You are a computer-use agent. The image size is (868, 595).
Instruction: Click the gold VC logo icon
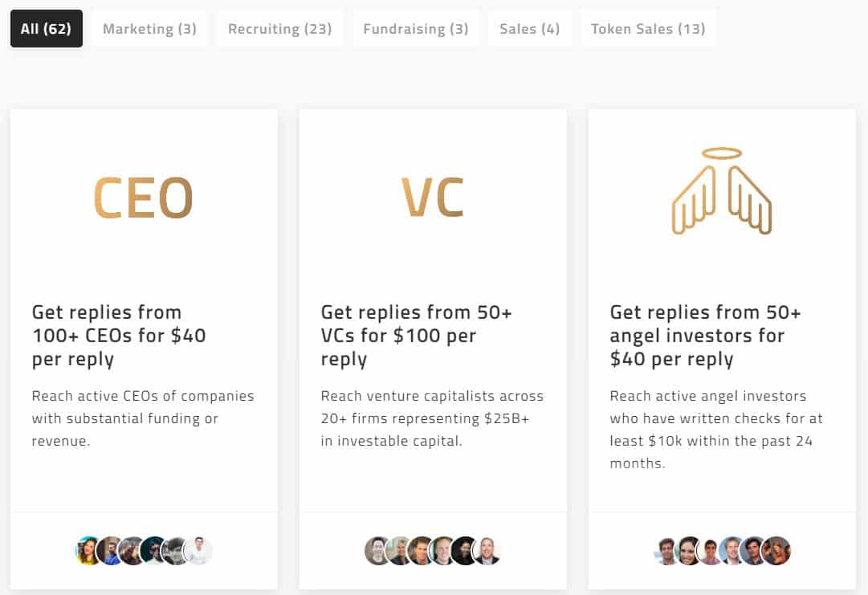433,198
